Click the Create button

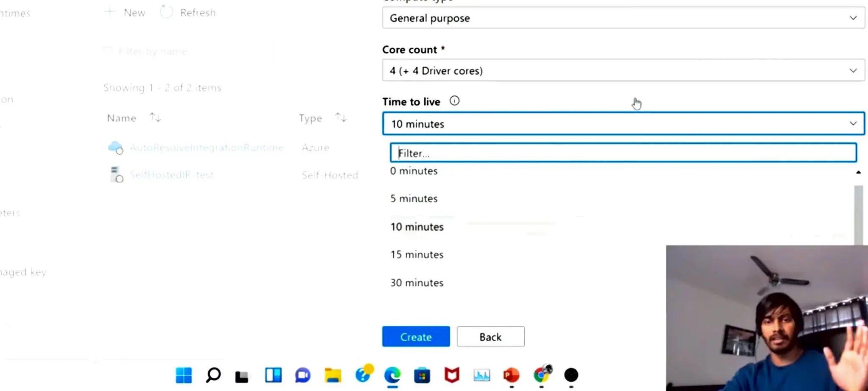[x=416, y=337]
